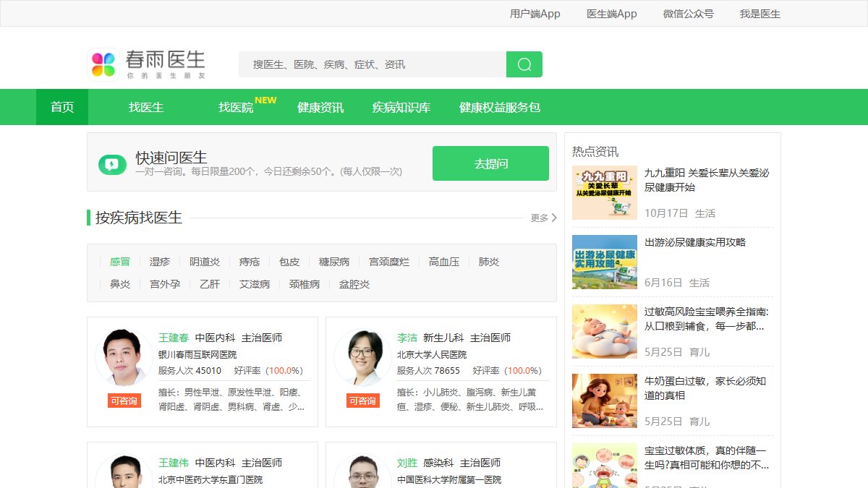The height and width of the screenshot is (488, 868).
Task: Open article 过敏高风险宝宝喂养全指南
Action: (x=706, y=319)
